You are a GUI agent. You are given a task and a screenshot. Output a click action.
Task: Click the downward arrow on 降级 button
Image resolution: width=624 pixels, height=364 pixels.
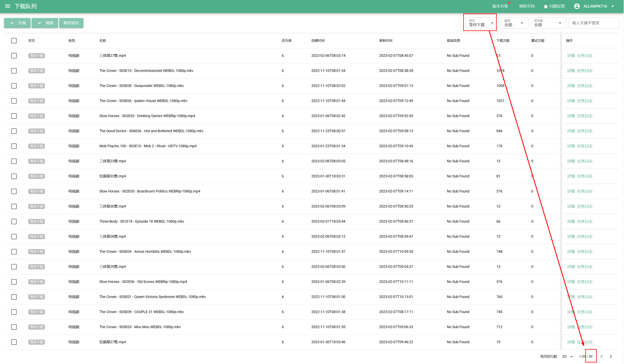[x=39, y=23]
